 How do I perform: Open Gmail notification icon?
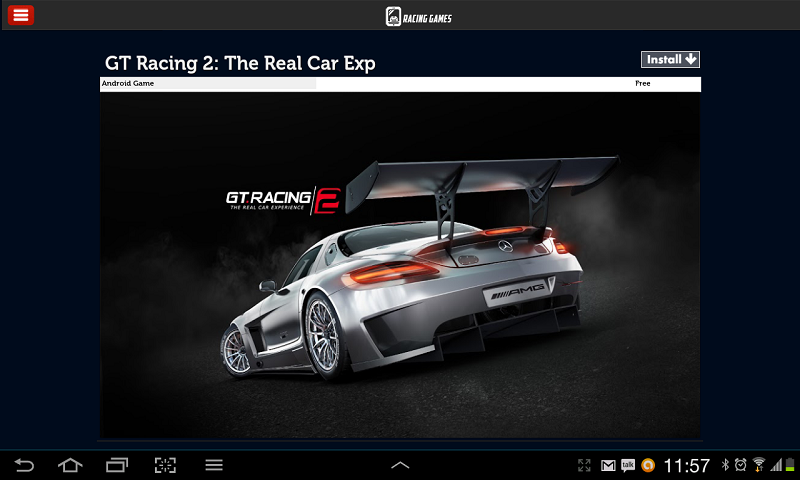coord(608,465)
